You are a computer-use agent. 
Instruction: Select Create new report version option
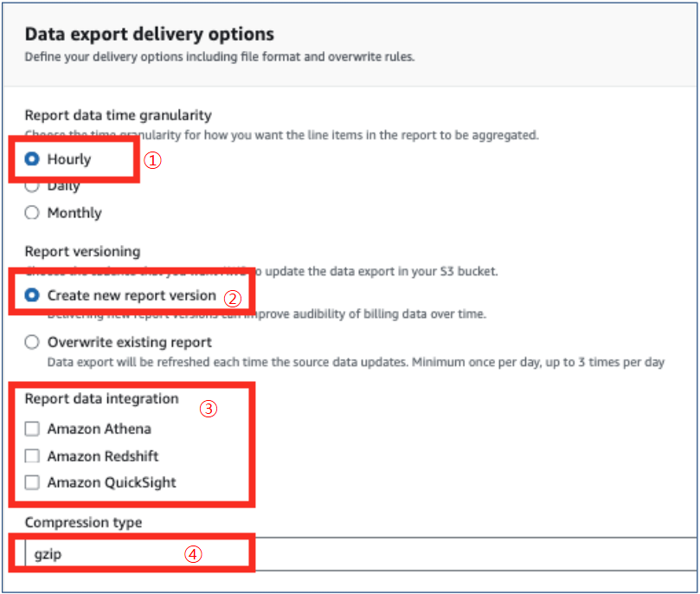32,295
